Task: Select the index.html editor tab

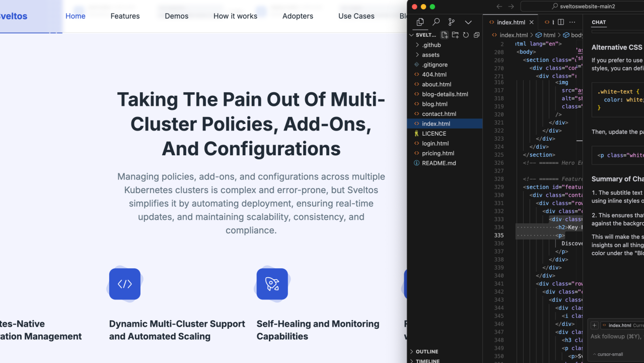Action: tap(510, 22)
